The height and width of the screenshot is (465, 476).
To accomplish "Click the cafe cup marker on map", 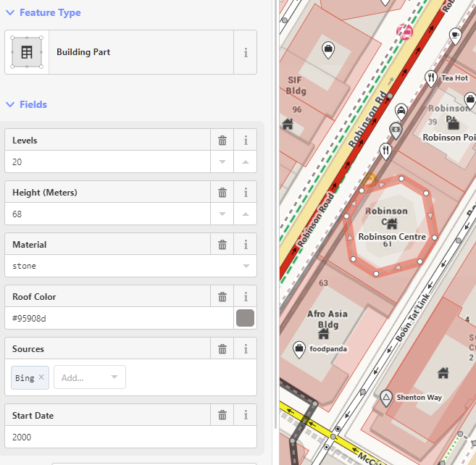I will pos(455,35).
